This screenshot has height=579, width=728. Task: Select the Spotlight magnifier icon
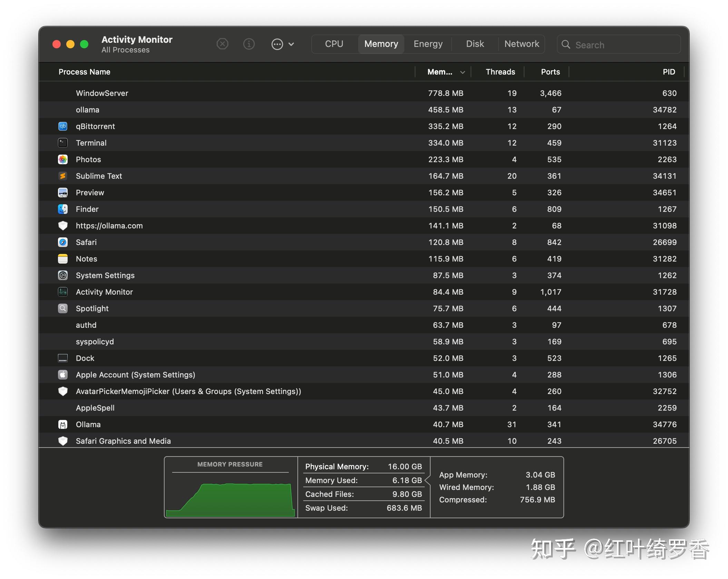(x=63, y=308)
